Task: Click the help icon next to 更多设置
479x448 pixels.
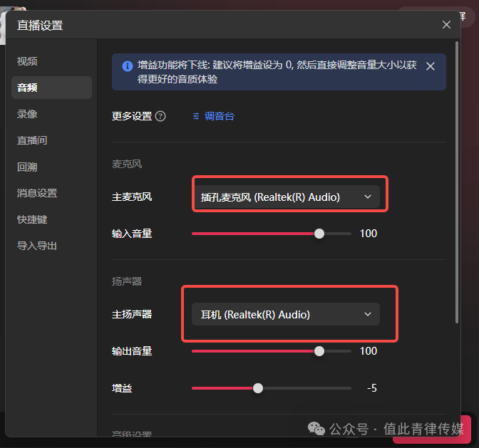Action: pos(160,116)
